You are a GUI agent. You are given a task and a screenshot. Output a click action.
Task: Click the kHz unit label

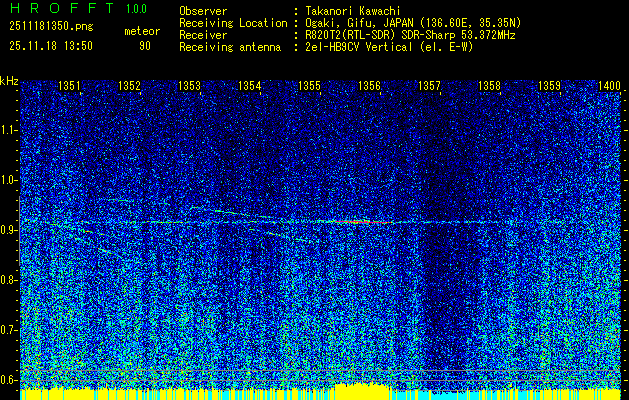click(x=9, y=81)
